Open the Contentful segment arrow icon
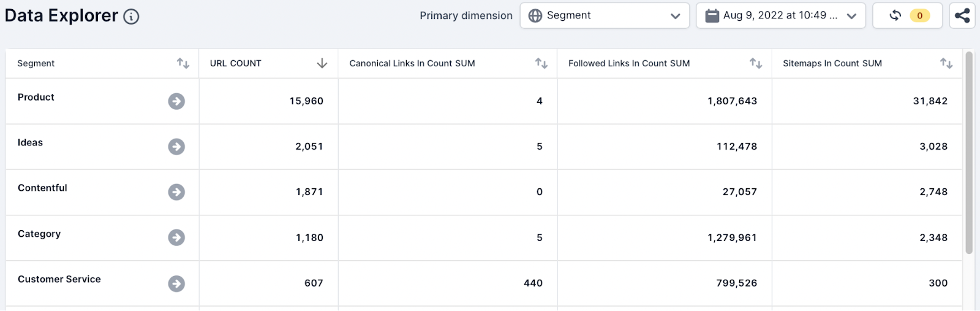 176,192
